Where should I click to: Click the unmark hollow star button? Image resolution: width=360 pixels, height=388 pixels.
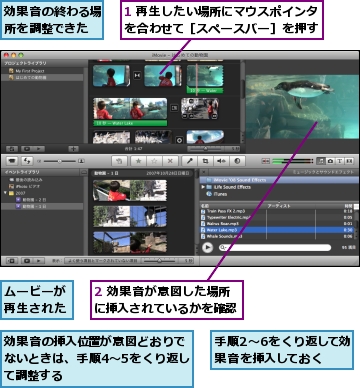click(x=154, y=161)
